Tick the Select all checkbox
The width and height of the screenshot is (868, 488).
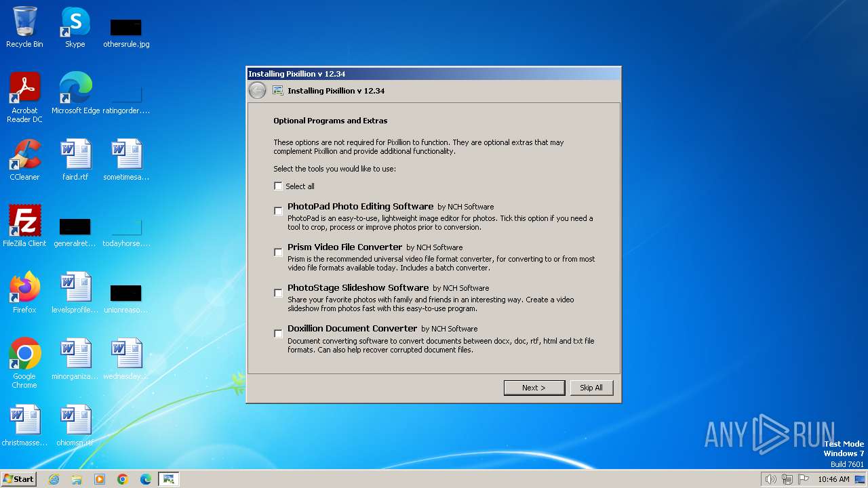click(278, 186)
